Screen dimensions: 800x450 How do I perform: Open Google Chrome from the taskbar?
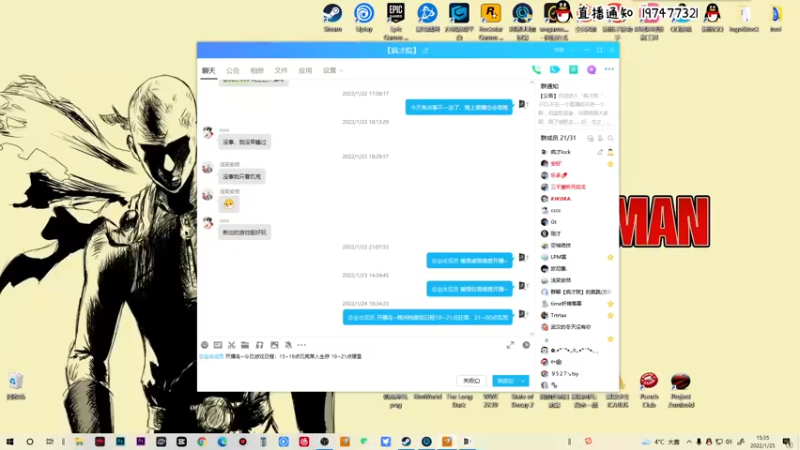[202, 441]
